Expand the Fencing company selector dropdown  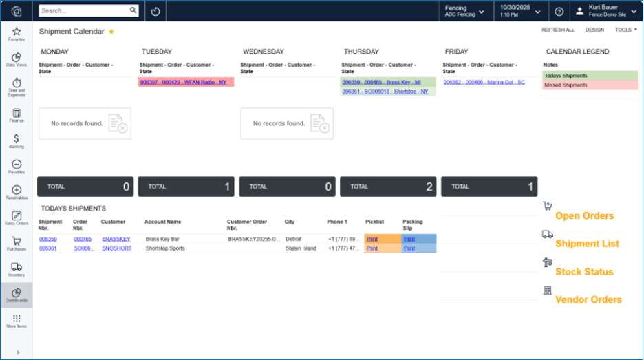click(464, 11)
